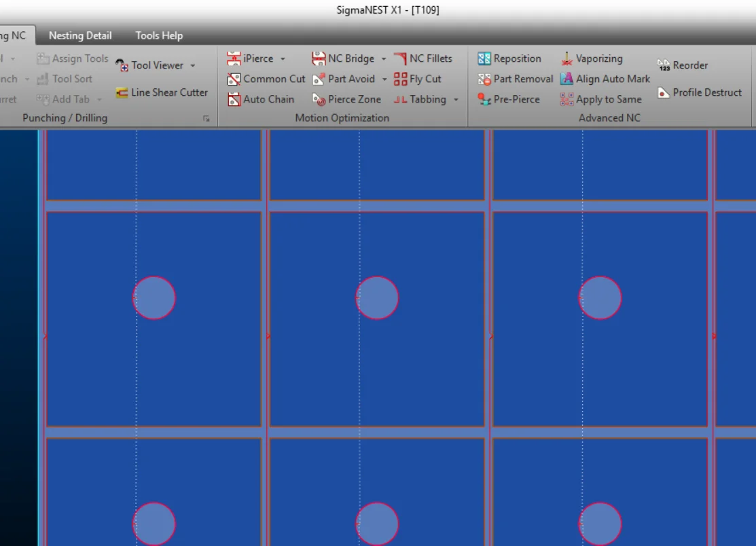Viewport: 756px width, 546px height.
Task: Expand the NC Bridge dropdown arrow
Action: tap(384, 59)
